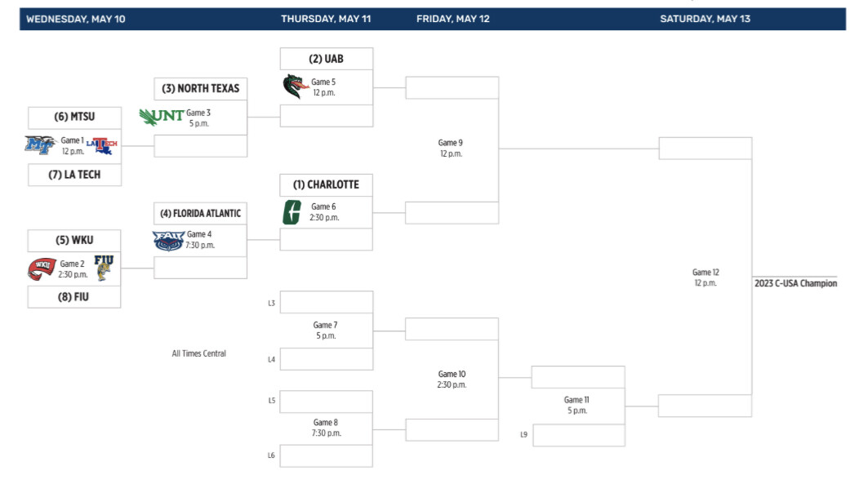Select the Wednesday, May 10 header
Screen dimensions: 868x493
pos(76,19)
